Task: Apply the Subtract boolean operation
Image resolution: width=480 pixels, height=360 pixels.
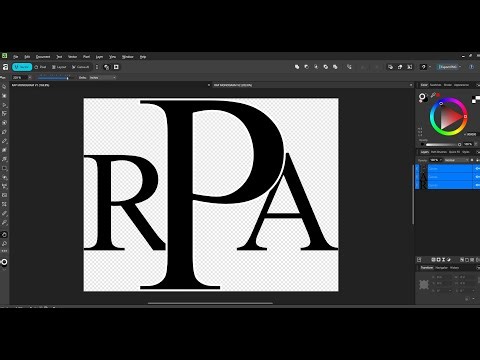Action: pyautogui.click(x=306, y=67)
